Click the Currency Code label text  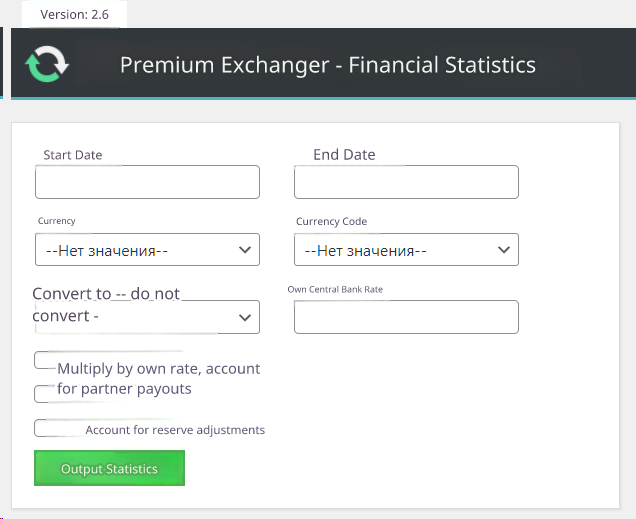(331, 222)
